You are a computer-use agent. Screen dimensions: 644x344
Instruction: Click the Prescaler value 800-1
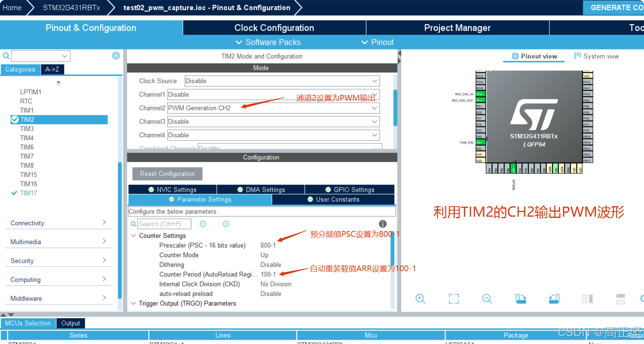click(268, 245)
